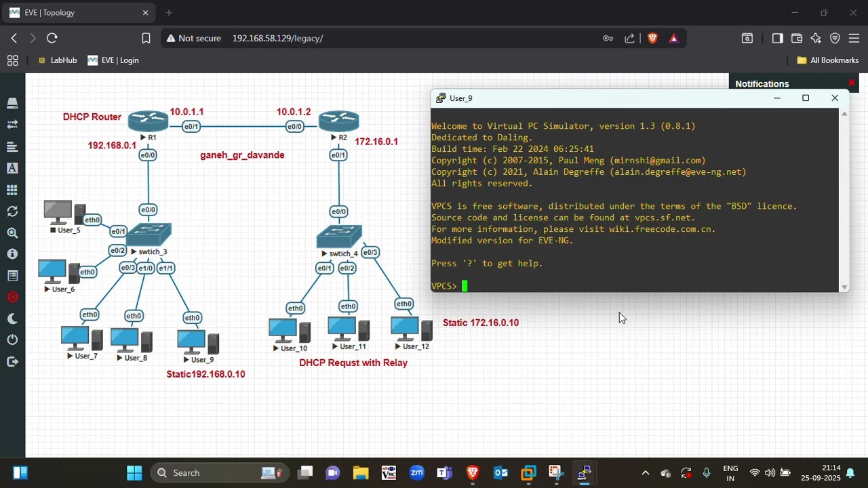
Task: Click the stopped User_5 PC node
Action: click(x=64, y=212)
